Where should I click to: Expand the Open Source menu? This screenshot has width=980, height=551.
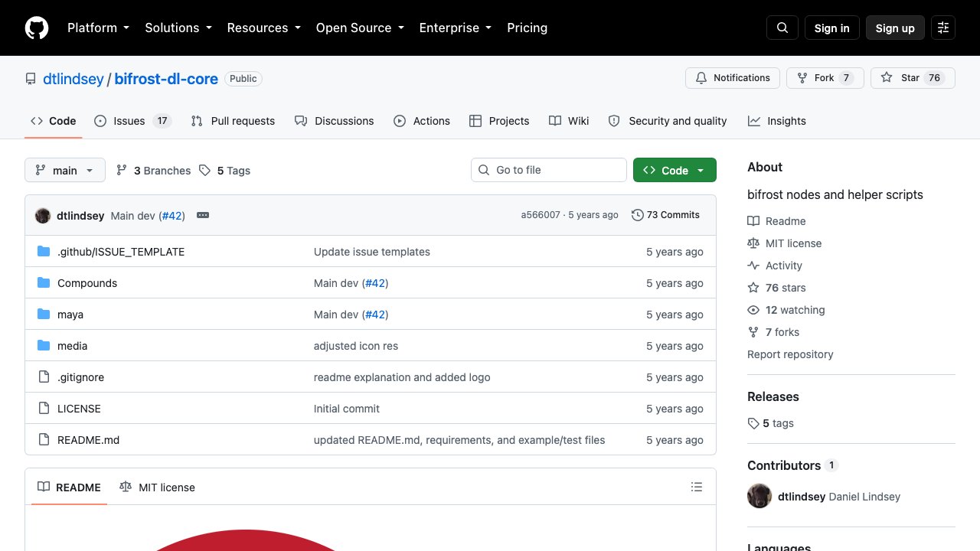[x=360, y=28]
